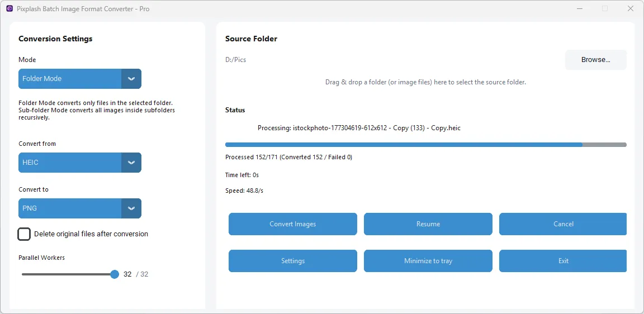Minimize the Pixplash window
Viewport: 644px width, 314px height.
click(579, 9)
